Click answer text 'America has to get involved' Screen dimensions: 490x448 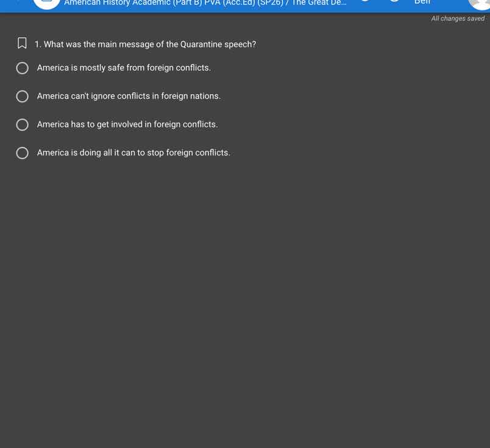(x=127, y=124)
